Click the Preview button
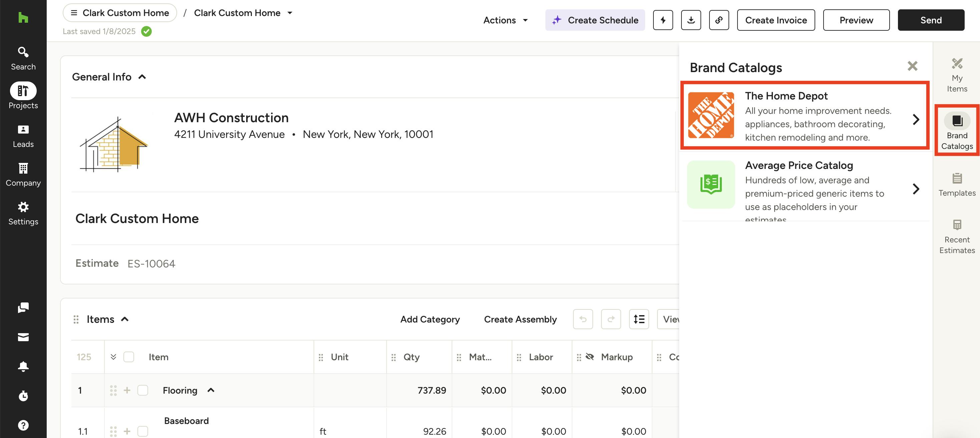 [856, 20]
